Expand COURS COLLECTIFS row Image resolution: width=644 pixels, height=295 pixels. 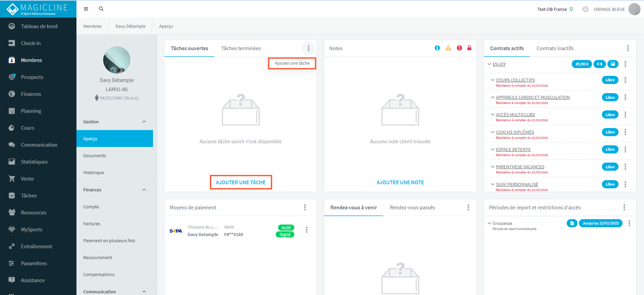click(x=493, y=80)
